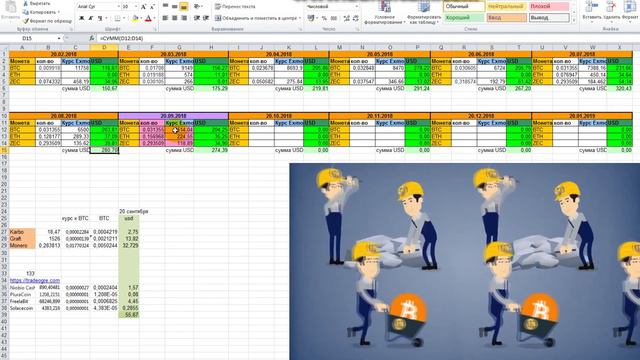Image resolution: width=640 pixels, height=360 pixels.
Task: Select the column D header
Action: tap(104, 48)
